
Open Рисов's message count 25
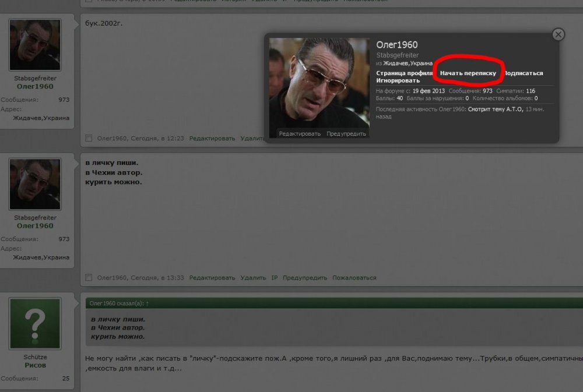[x=66, y=378]
